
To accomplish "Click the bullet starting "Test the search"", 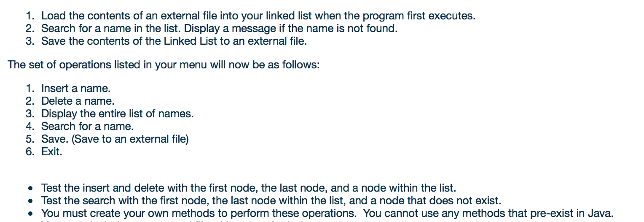I will point(271,200).
